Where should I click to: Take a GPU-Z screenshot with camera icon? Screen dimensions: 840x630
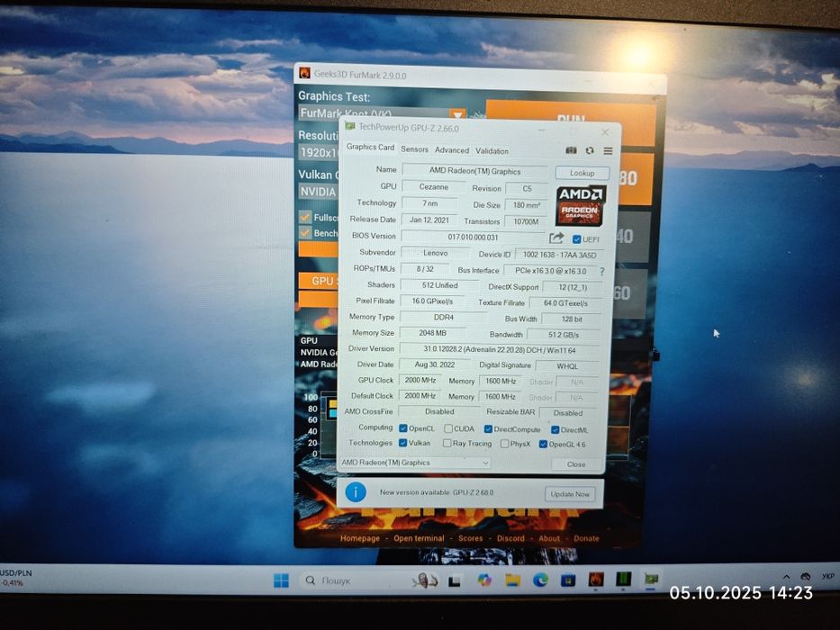coord(571,150)
